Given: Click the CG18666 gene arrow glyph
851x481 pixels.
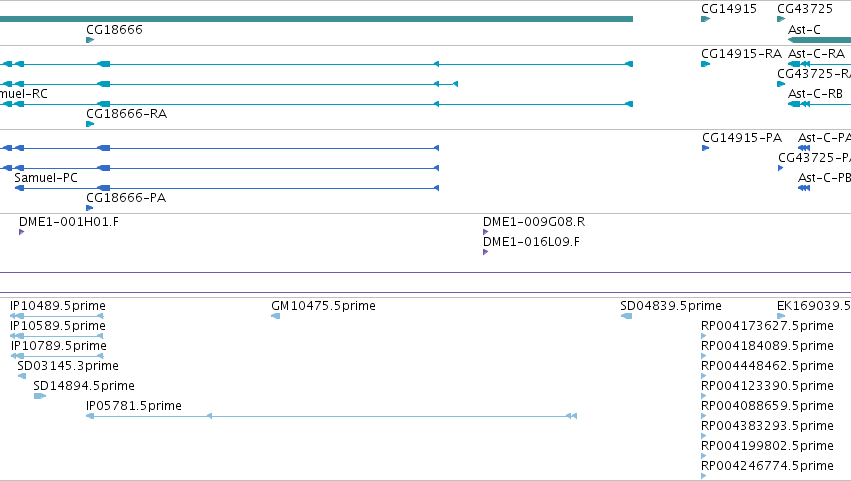Looking at the screenshot, I should coord(90,40).
